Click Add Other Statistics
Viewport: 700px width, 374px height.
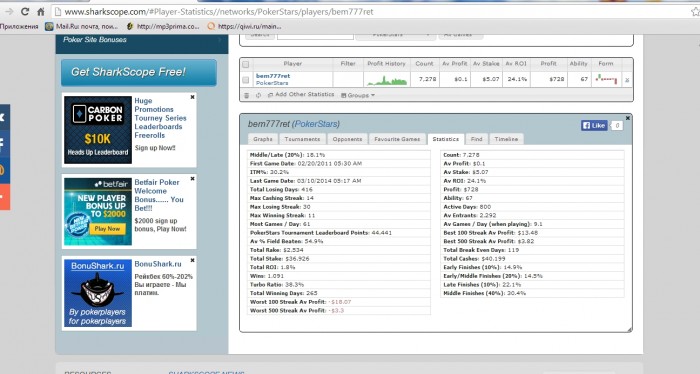[x=301, y=95]
